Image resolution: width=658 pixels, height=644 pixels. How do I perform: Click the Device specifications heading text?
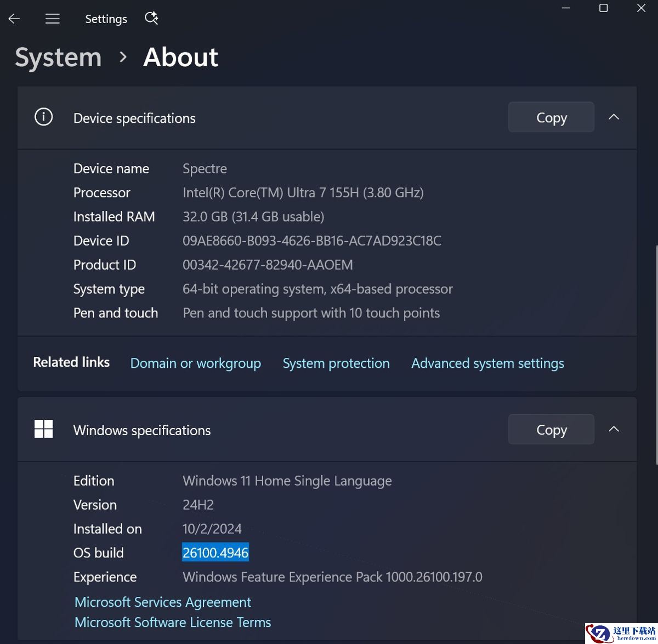tap(134, 118)
